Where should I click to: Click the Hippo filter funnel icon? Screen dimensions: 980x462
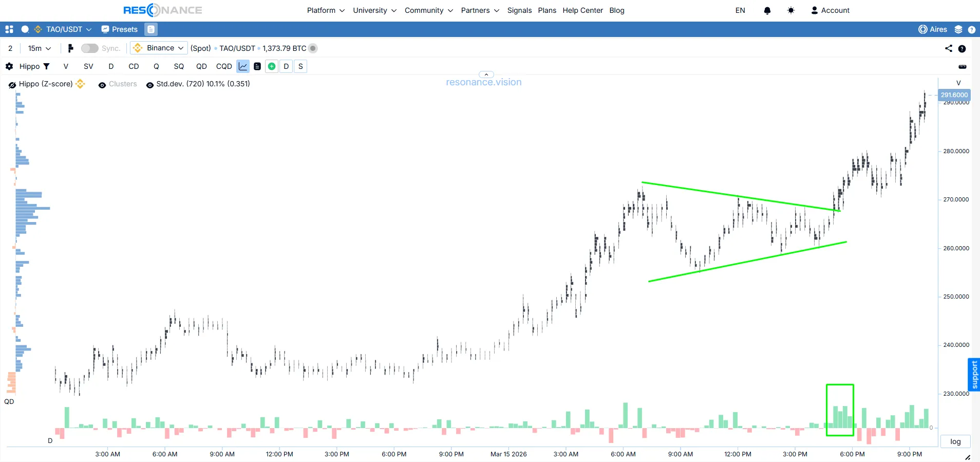click(46, 66)
